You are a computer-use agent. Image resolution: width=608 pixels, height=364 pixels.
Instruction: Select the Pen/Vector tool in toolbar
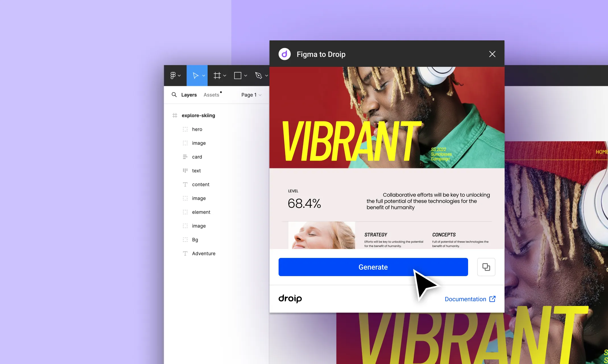pyautogui.click(x=259, y=75)
